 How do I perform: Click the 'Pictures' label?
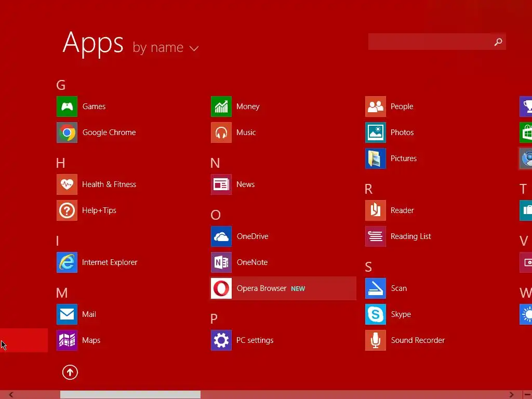point(404,158)
